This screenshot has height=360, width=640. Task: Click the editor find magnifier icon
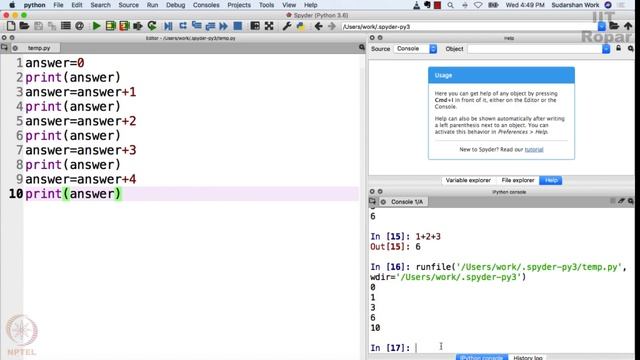362,48
